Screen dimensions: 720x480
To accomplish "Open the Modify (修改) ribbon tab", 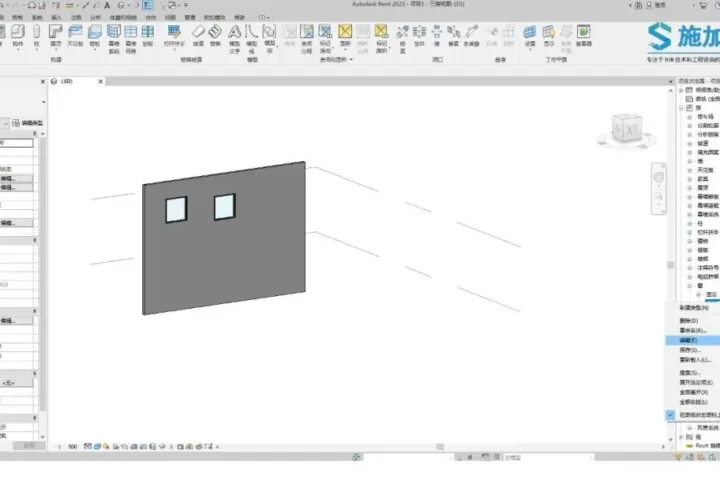I will point(239,17).
